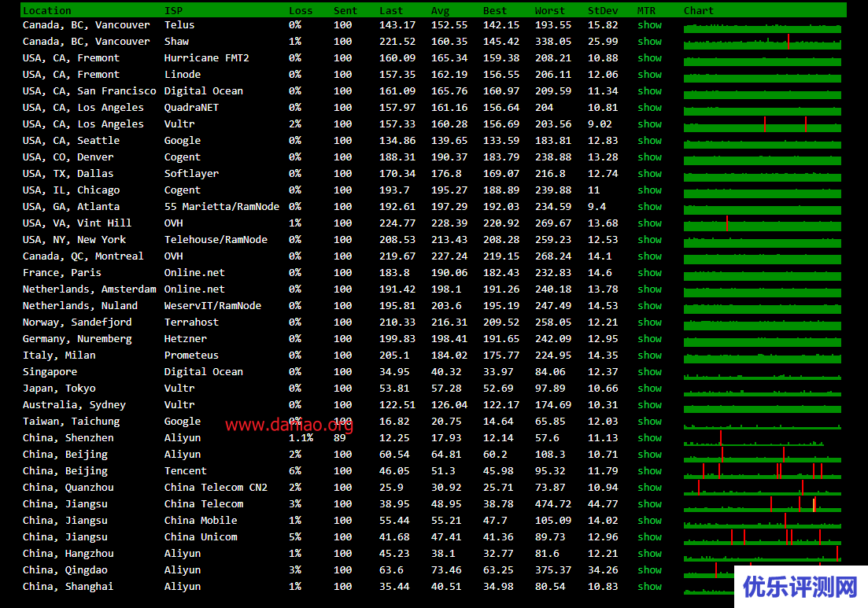Click show in the Softlayer row

point(649,174)
